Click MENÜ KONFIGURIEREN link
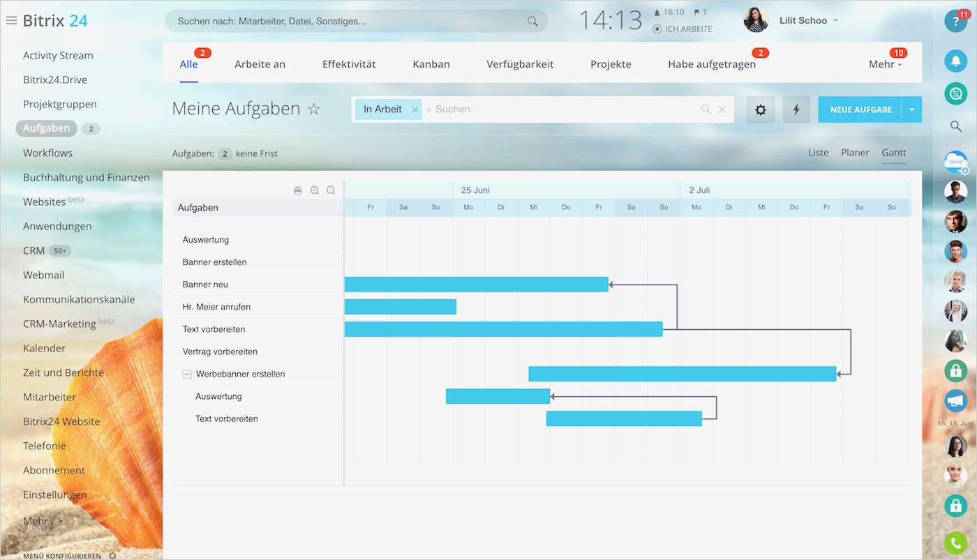This screenshot has width=977, height=560. point(62,556)
